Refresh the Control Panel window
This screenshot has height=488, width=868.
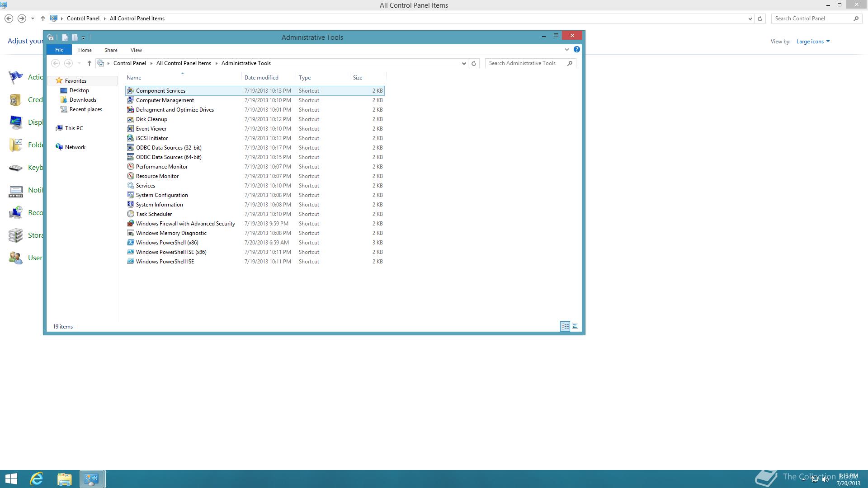760,19
